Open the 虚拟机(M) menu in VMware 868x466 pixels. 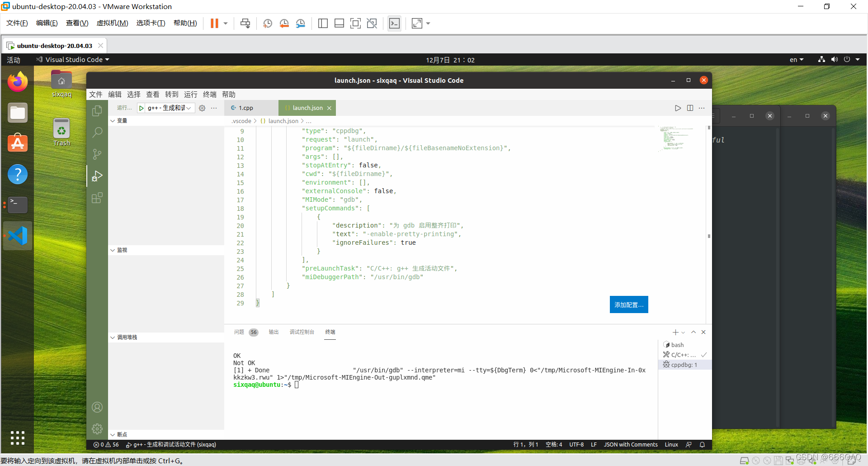[x=112, y=23]
